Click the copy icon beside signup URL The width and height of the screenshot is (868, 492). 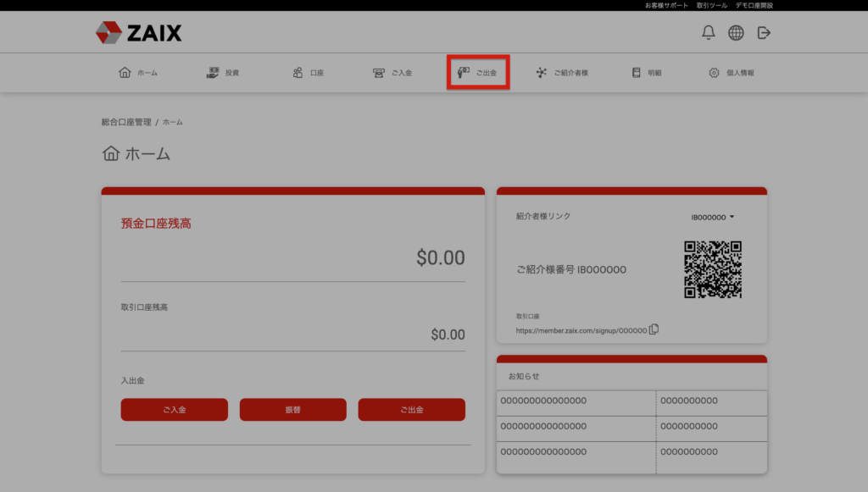[x=654, y=329]
